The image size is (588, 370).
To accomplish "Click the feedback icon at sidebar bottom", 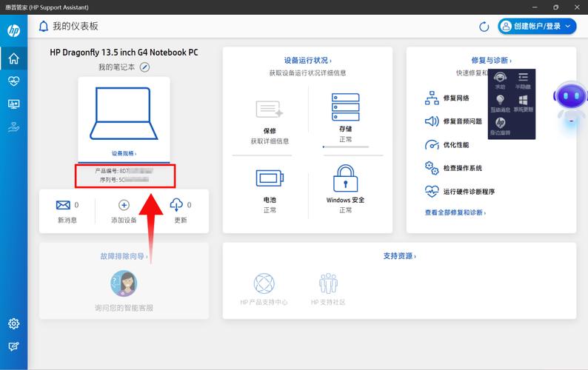I will click(x=13, y=346).
